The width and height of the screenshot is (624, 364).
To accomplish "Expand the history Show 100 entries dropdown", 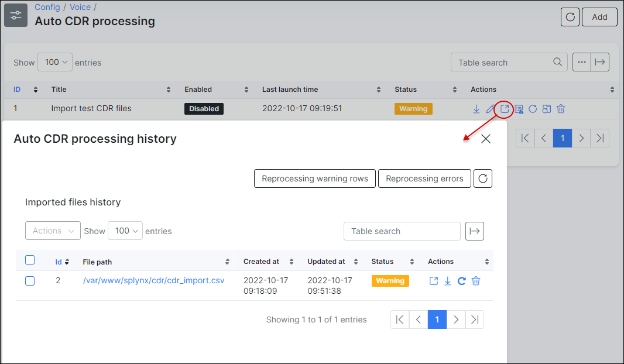I will tap(126, 231).
